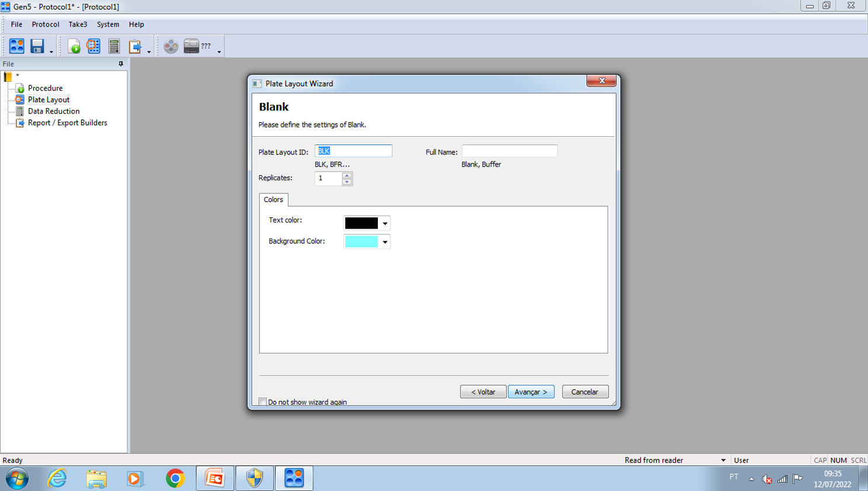Pin the File panel with the pushpin
Image resolution: width=868 pixels, height=491 pixels.
pyautogui.click(x=121, y=64)
